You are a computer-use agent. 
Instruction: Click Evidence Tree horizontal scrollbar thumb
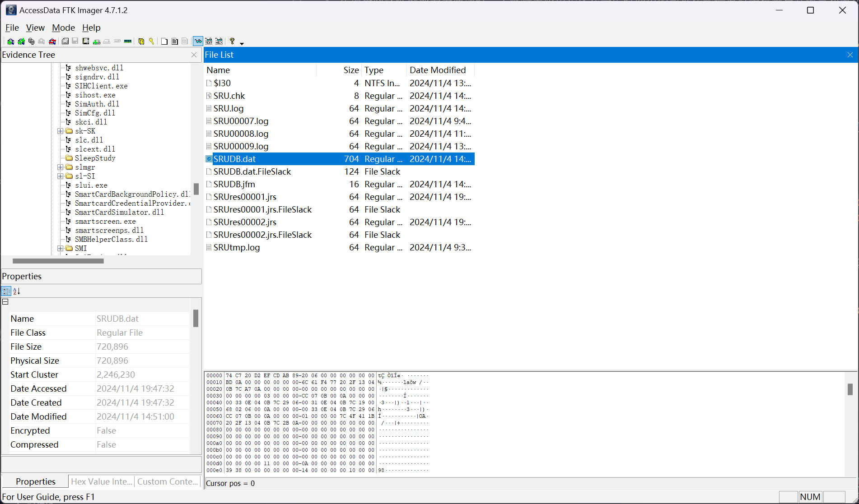coord(58,261)
